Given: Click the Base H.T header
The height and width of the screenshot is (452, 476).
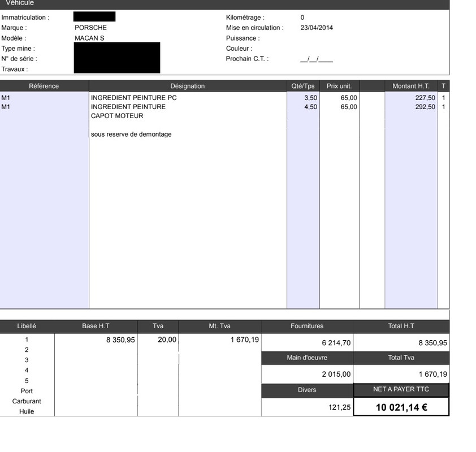Looking at the screenshot, I should pyautogui.click(x=96, y=326).
